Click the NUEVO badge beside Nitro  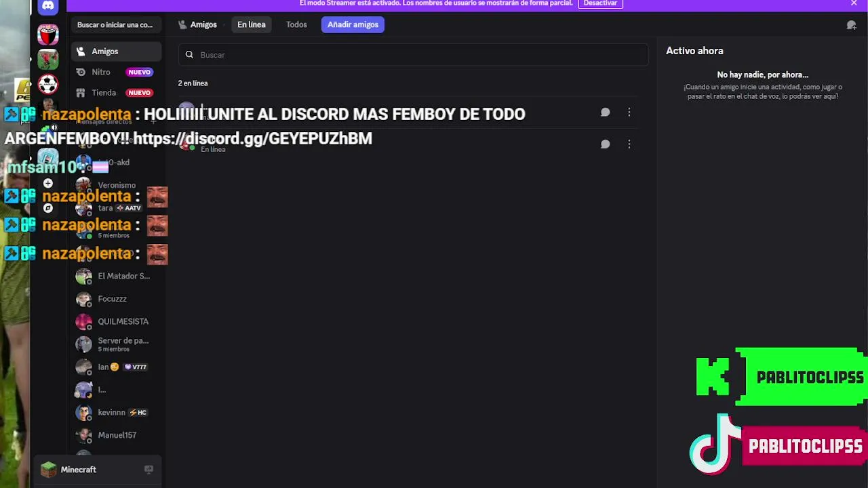tap(139, 72)
